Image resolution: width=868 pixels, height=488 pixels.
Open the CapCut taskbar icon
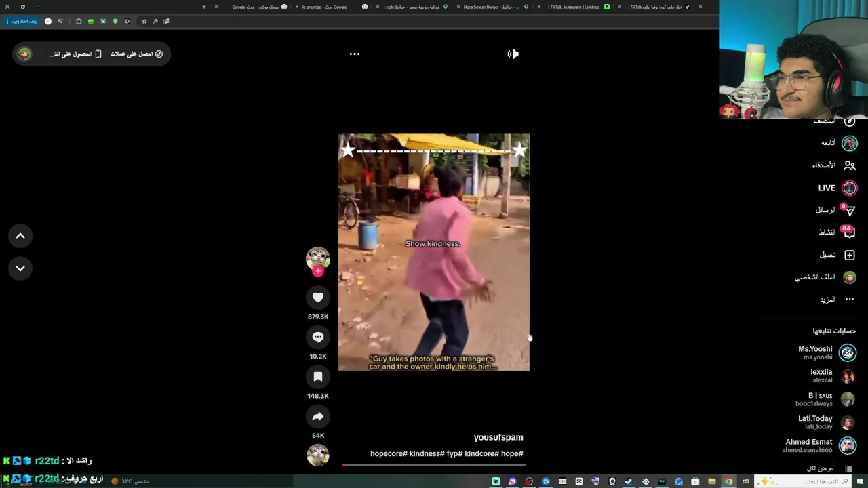[578, 481]
